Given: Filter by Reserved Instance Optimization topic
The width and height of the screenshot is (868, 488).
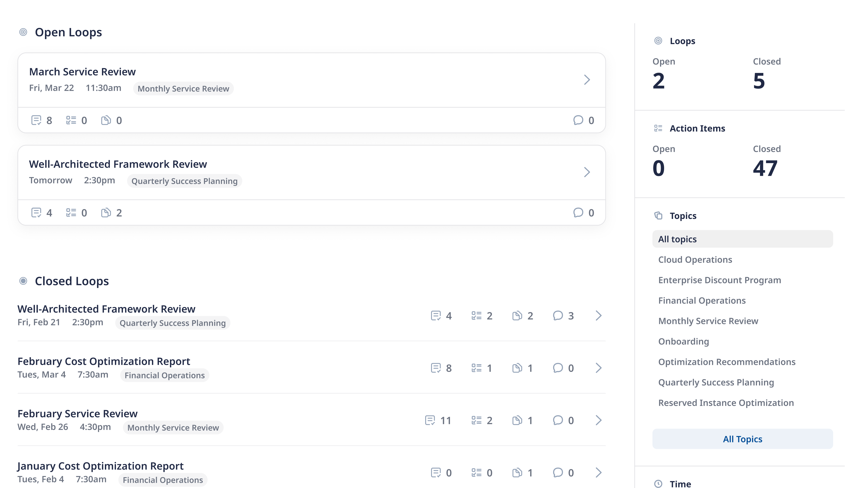Looking at the screenshot, I should tap(726, 403).
